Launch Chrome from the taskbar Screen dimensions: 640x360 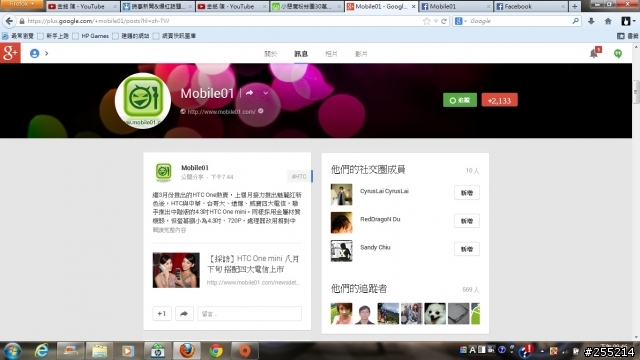(x=216, y=351)
